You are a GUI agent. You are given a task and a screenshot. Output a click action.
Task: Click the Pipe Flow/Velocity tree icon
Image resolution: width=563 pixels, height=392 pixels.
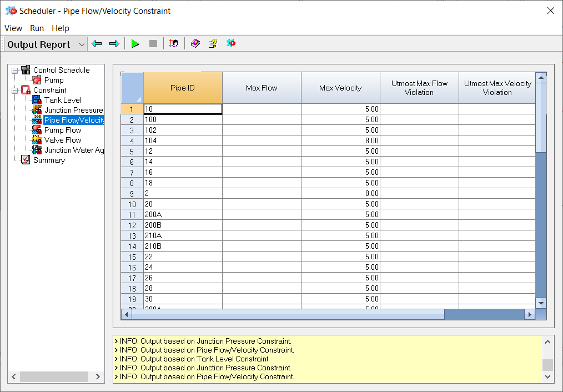[37, 120]
